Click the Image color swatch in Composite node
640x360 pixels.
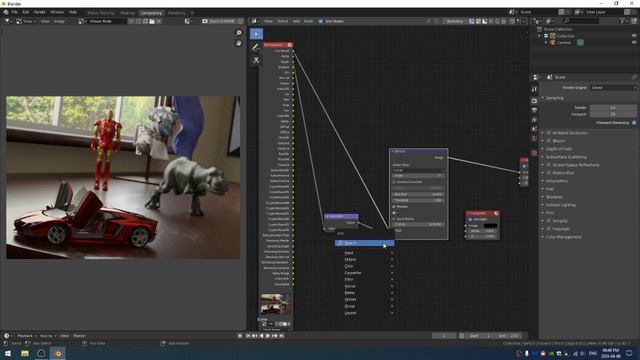tap(490, 225)
